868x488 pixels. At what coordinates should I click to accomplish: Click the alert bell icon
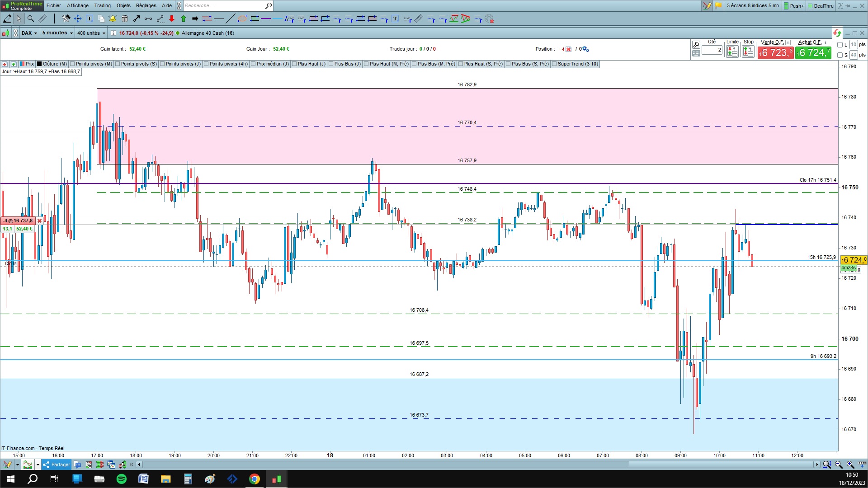(113, 19)
